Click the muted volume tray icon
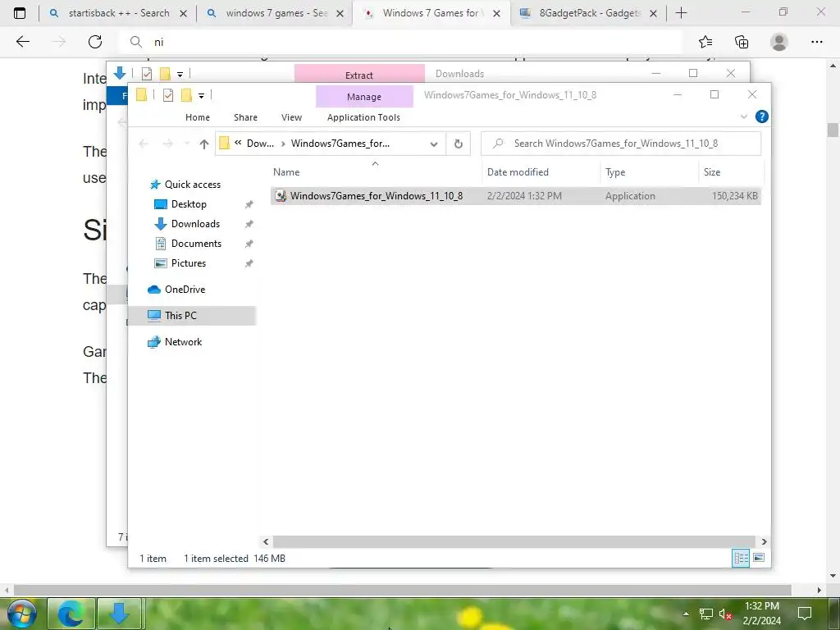 coord(725,614)
